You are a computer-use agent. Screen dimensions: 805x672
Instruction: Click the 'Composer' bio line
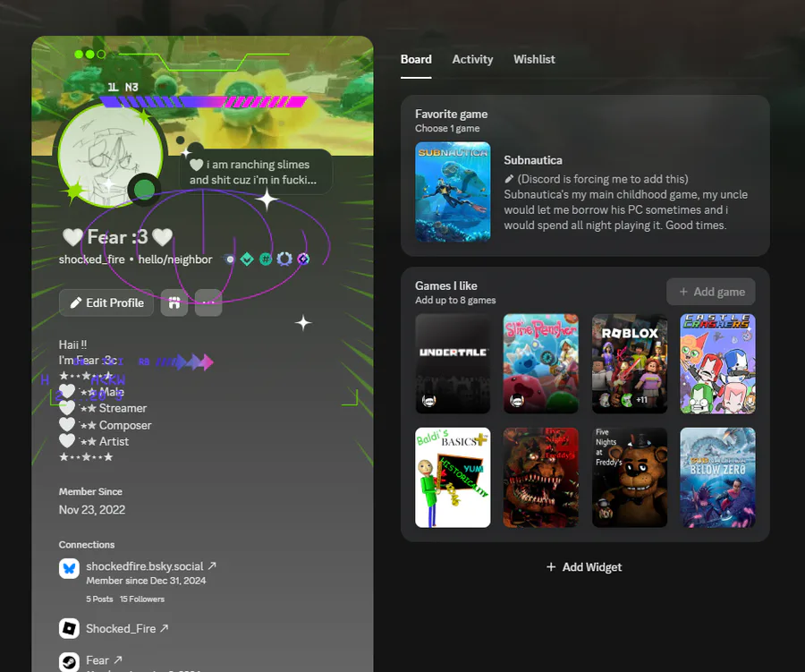125,425
